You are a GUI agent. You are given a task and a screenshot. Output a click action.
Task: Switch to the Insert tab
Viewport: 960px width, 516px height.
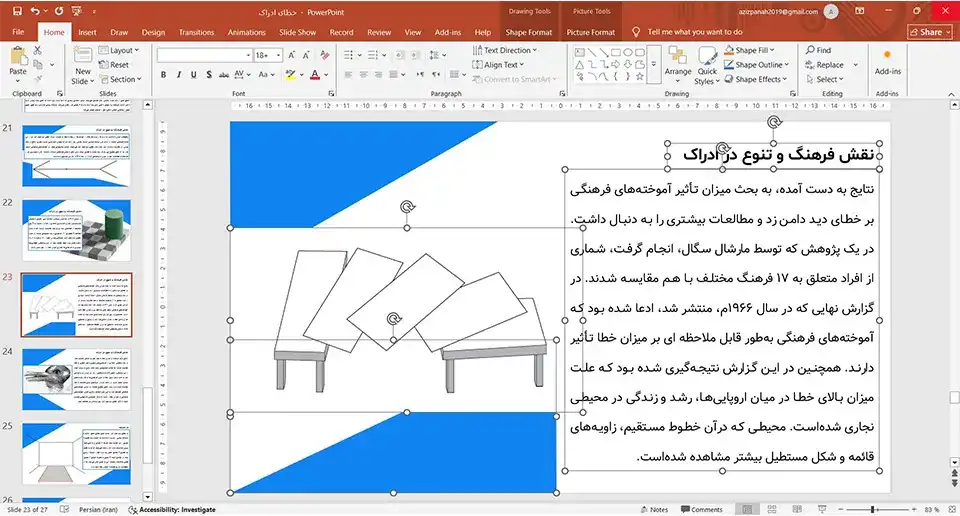[x=87, y=32]
